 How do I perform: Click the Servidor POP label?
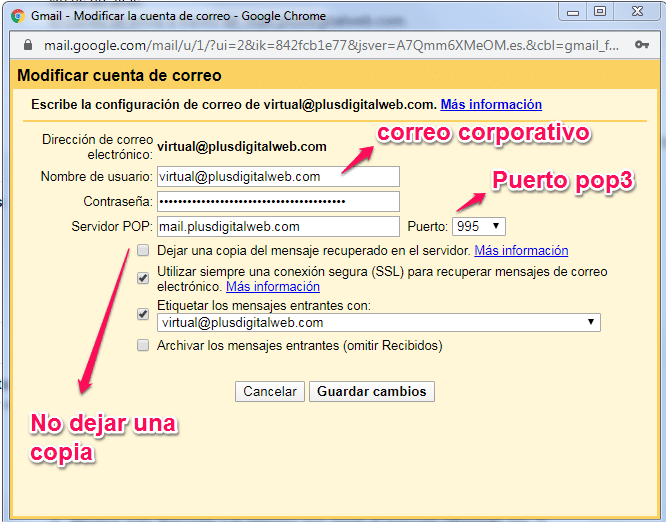(112, 226)
